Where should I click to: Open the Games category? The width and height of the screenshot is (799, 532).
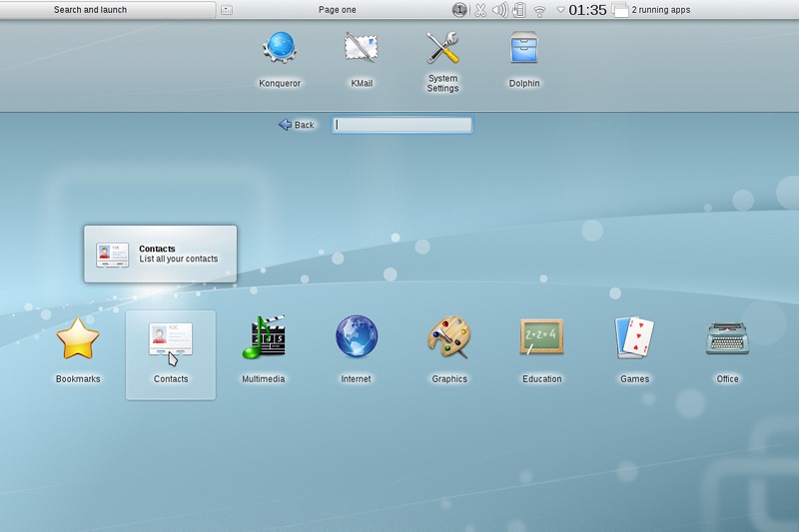(x=634, y=350)
